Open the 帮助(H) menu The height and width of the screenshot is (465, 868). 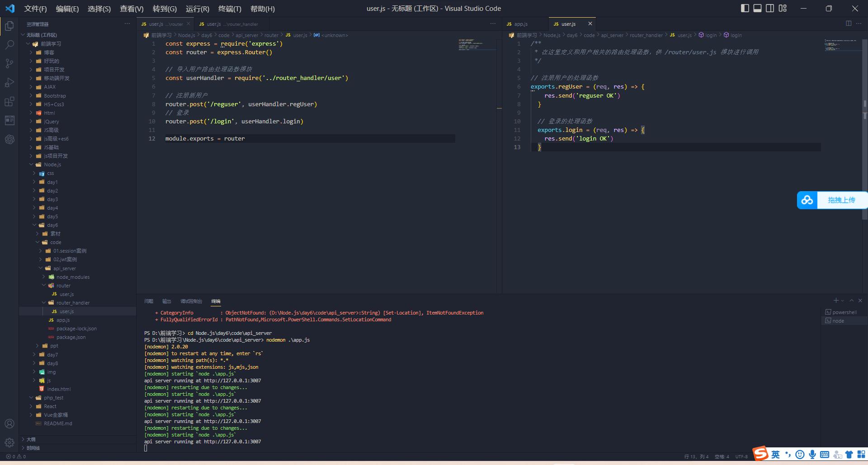(x=262, y=9)
